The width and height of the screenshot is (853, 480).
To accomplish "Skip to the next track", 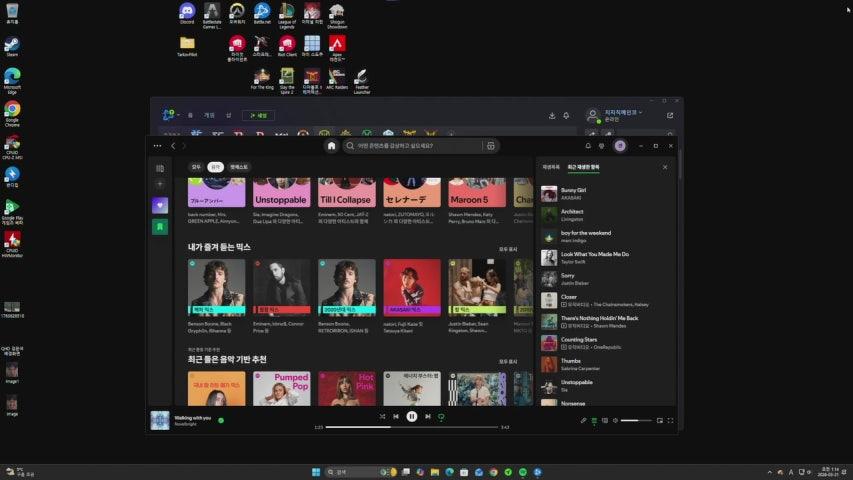I will (427, 416).
